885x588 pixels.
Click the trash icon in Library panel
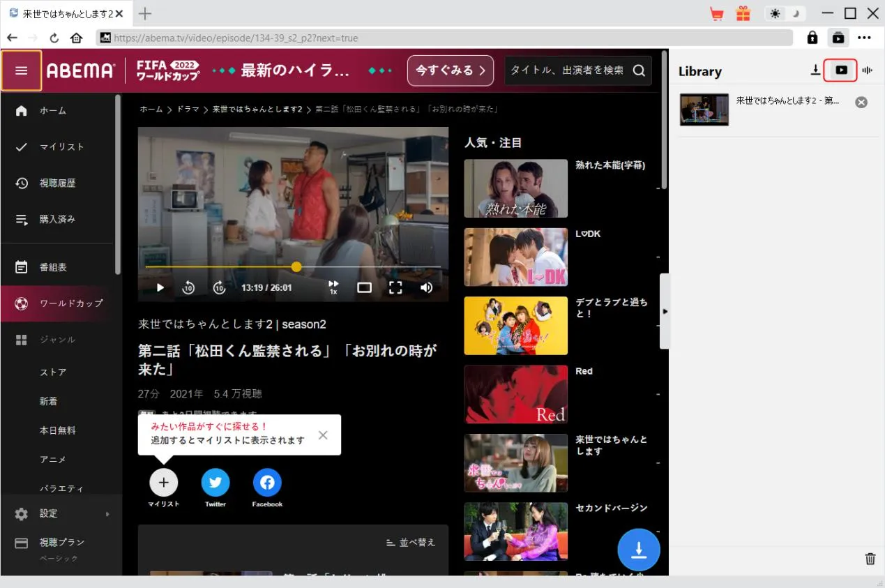click(x=870, y=558)
